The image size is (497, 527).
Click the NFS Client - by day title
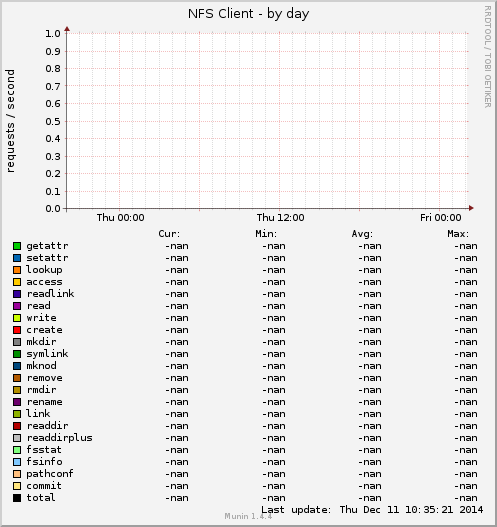(x=248, y=14)
